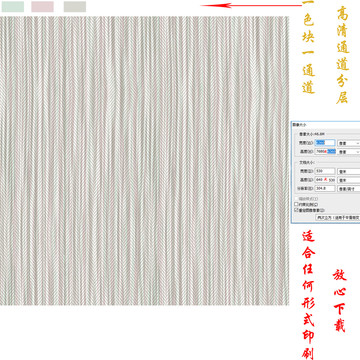Click the pixel width input field

[325, 143]
